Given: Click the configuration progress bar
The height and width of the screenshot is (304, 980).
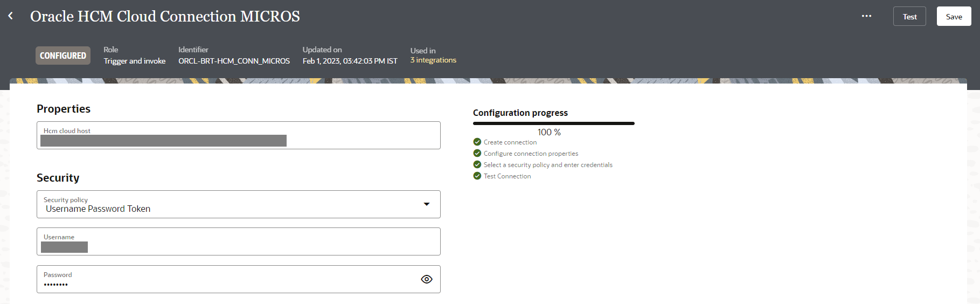Looking at the screenshot, I should pyautogui.click(x=554, y=123).
